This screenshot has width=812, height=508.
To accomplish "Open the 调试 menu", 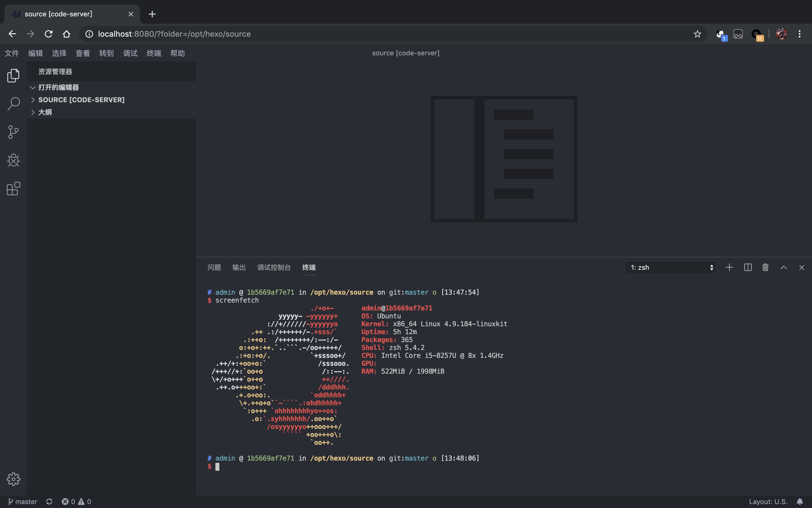I will click(x=130, y=53).
